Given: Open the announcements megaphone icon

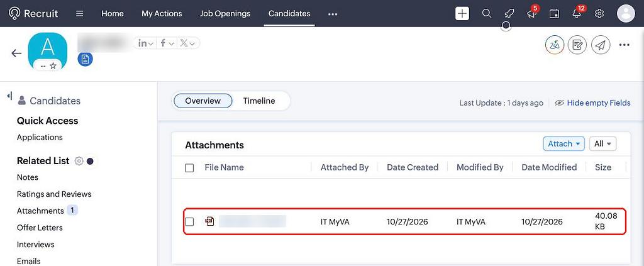Looking at the screenshot, I should point(532,14).
